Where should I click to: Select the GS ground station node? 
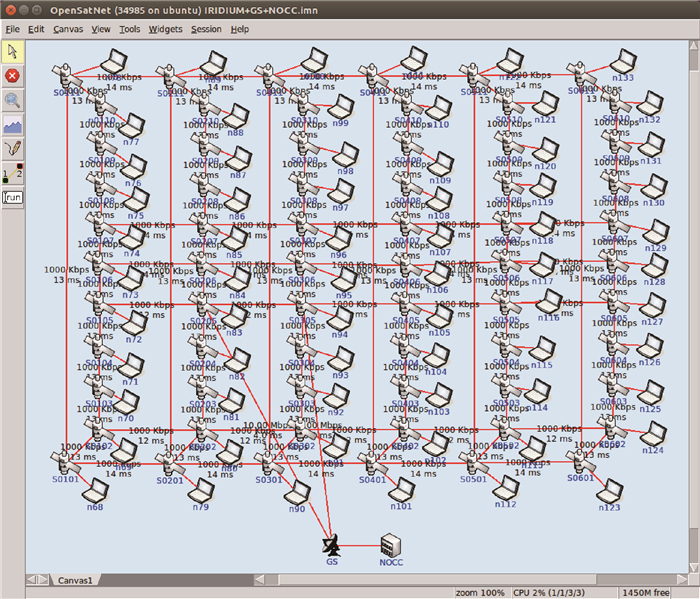point(333,545)
